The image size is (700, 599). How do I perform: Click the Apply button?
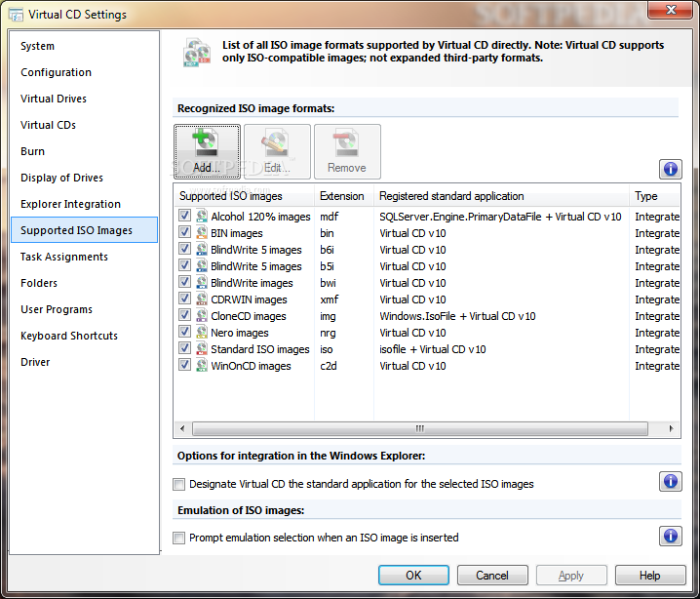571,575
